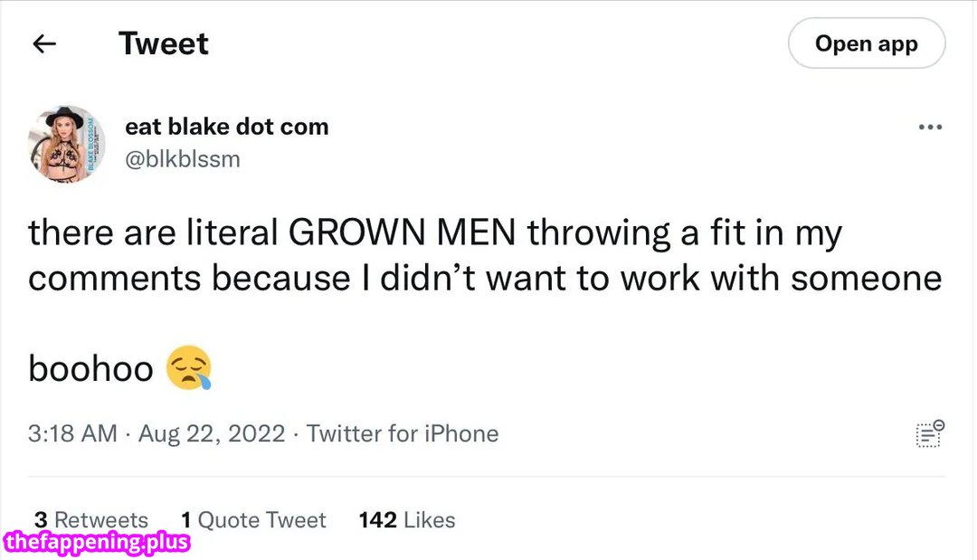
Task: Click the word boohoo in the tweet
Action: 91,369
